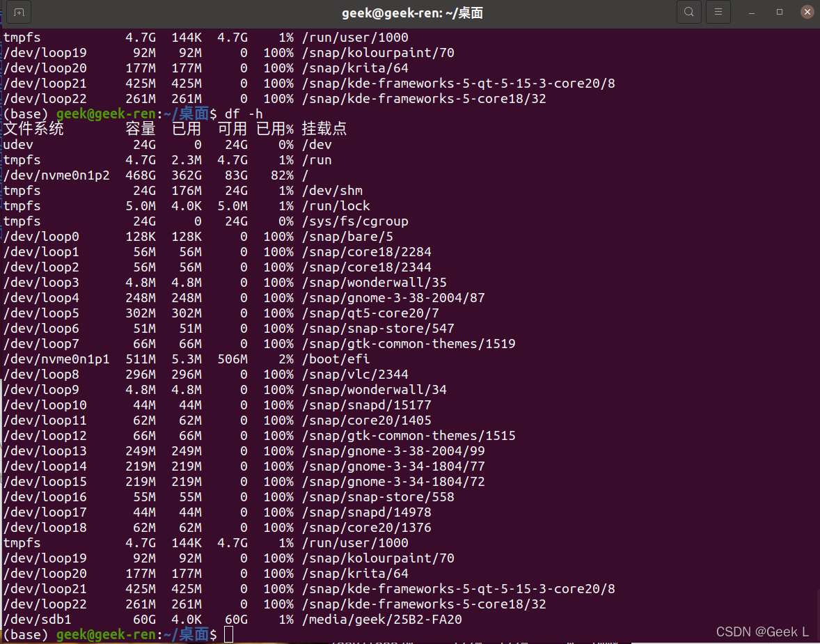Click the /snap/core18/2284 mount path
Image resolution: width=820 pixels, height=644 pixels.
pyautogui.click(x=367, y=251)
